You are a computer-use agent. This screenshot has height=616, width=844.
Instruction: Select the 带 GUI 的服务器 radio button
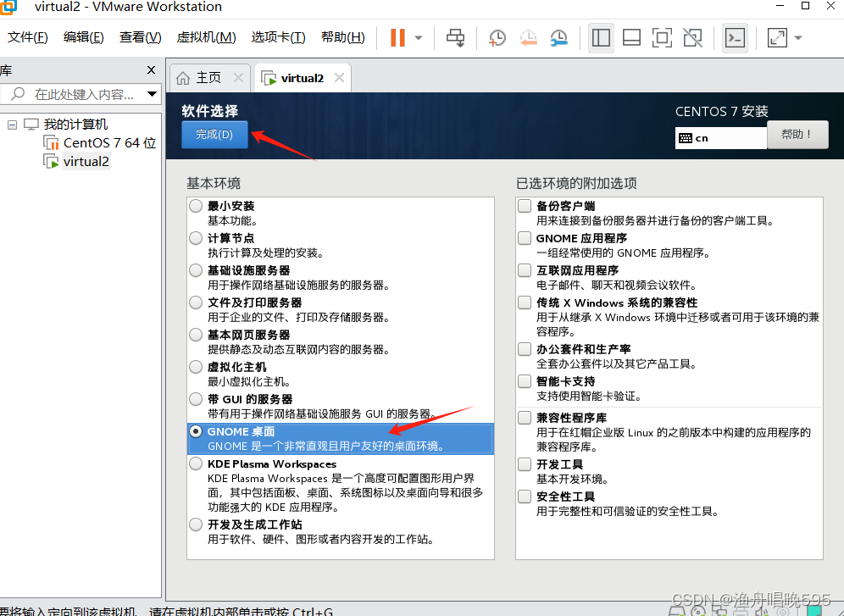click(196, 399)
